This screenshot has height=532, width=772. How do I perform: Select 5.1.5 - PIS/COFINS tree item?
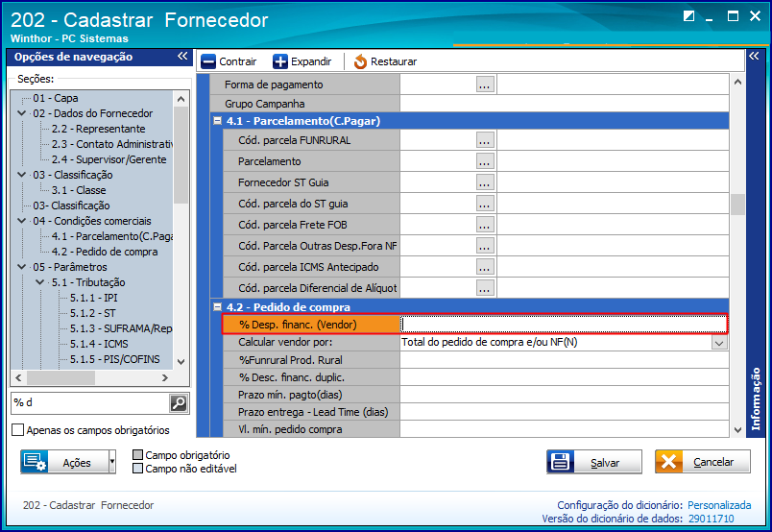point(114,359)
